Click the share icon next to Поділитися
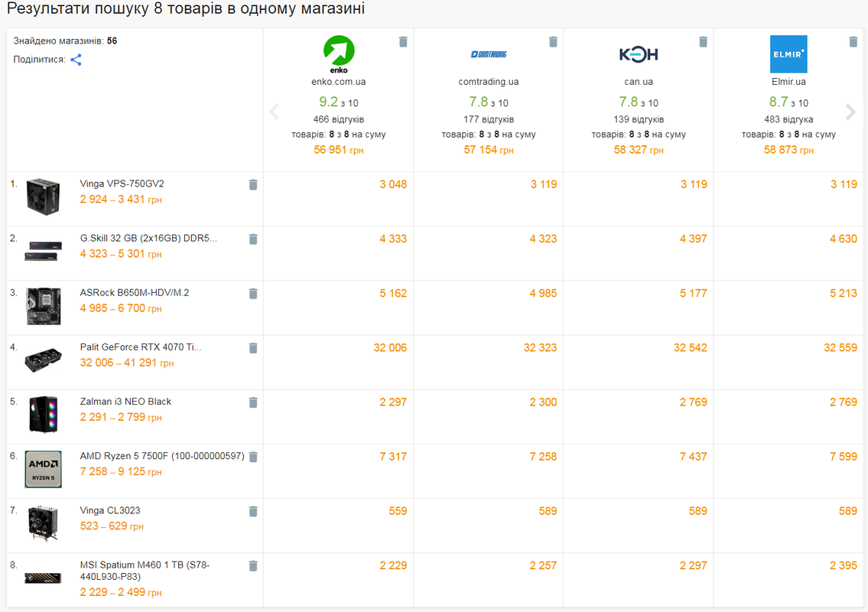Viewport: 868px width, 612px height. [x=76, y=60]
